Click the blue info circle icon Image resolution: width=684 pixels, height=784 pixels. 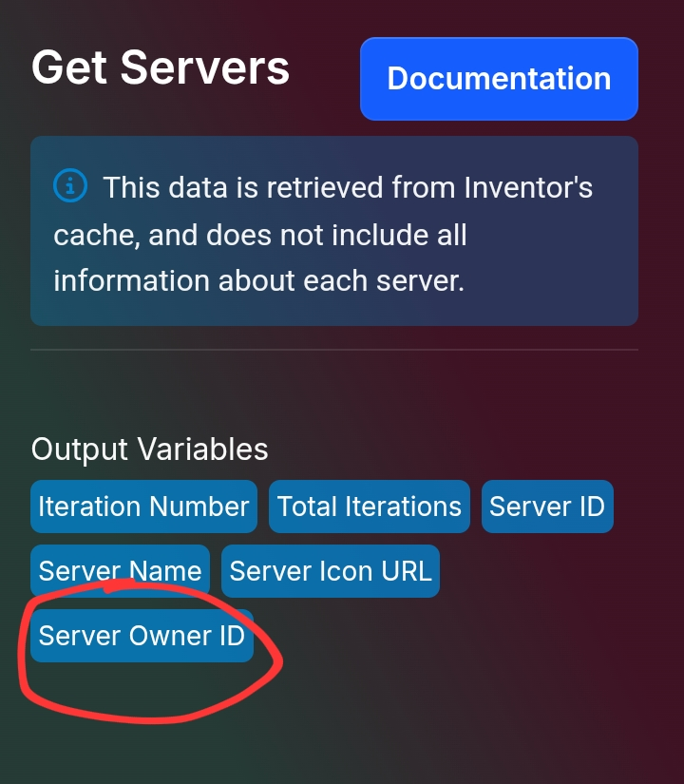coord(70,185)
